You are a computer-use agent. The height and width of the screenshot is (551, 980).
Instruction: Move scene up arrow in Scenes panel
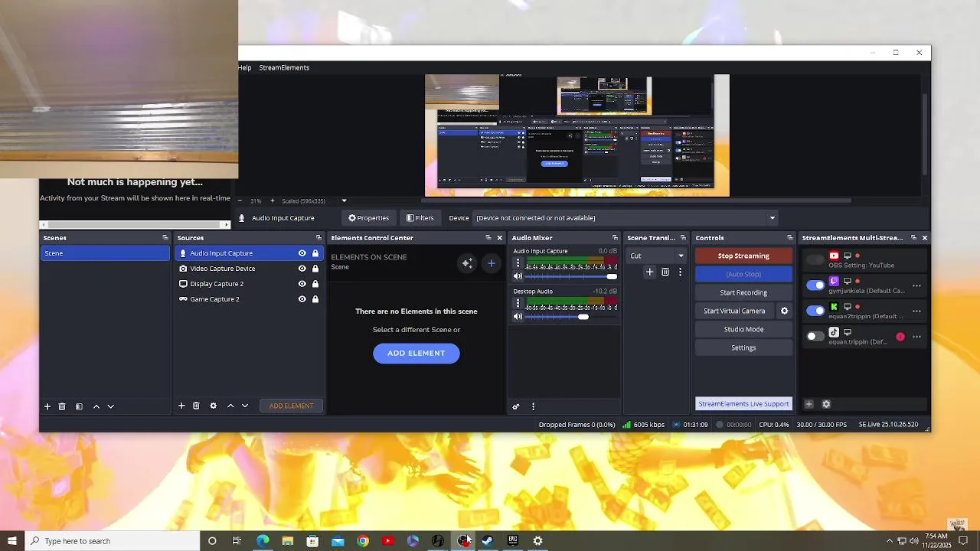[96, 406]
